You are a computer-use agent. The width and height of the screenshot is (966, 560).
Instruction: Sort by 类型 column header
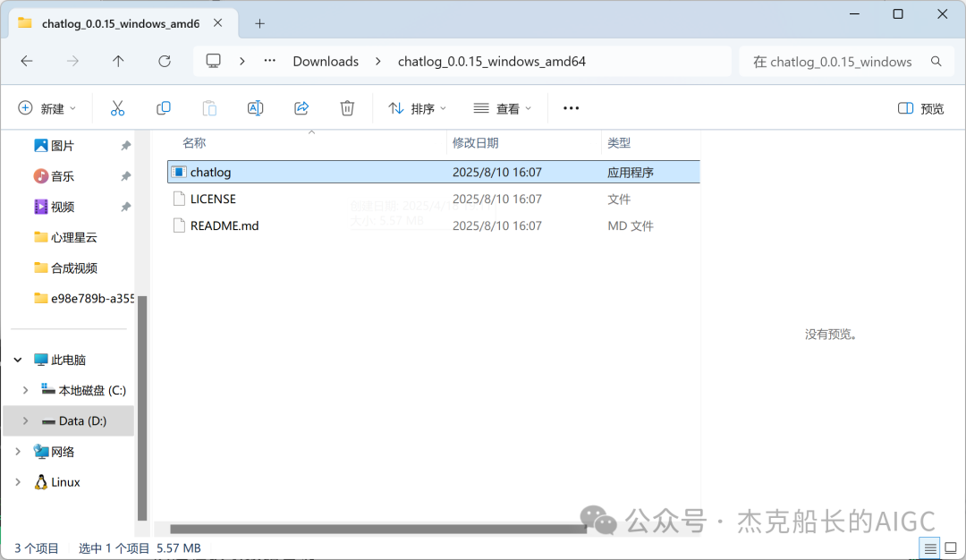619,143
